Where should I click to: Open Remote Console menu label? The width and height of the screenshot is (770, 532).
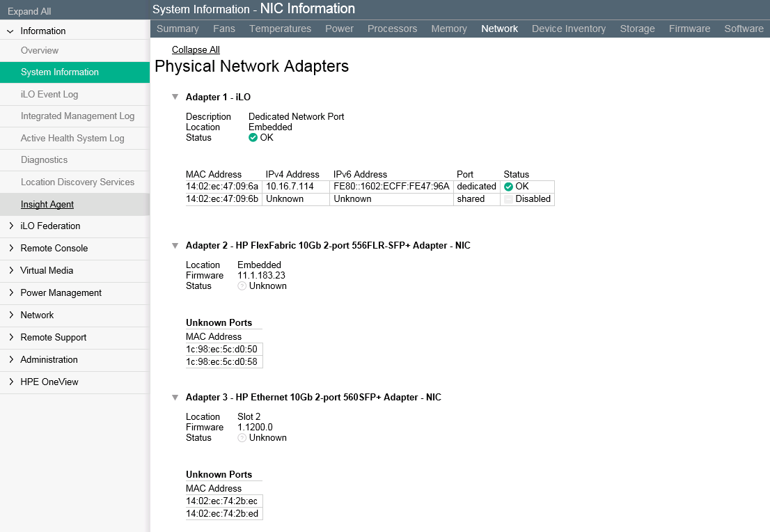54,248
